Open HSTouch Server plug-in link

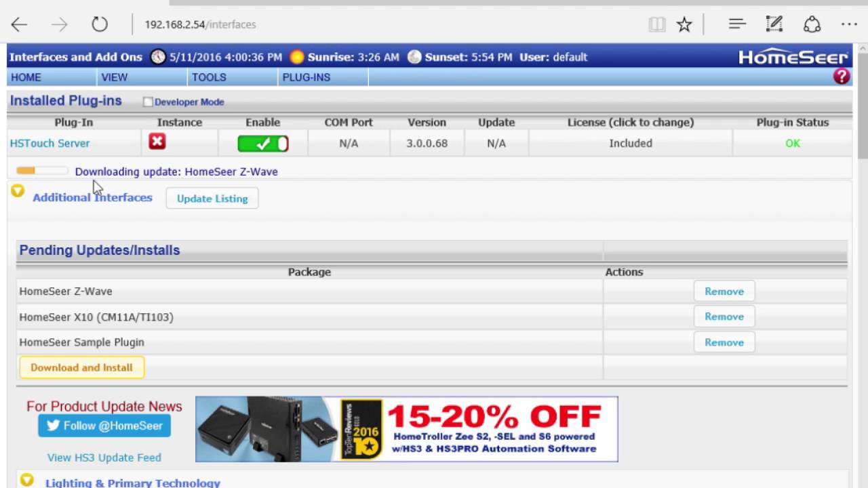[50, 144]
